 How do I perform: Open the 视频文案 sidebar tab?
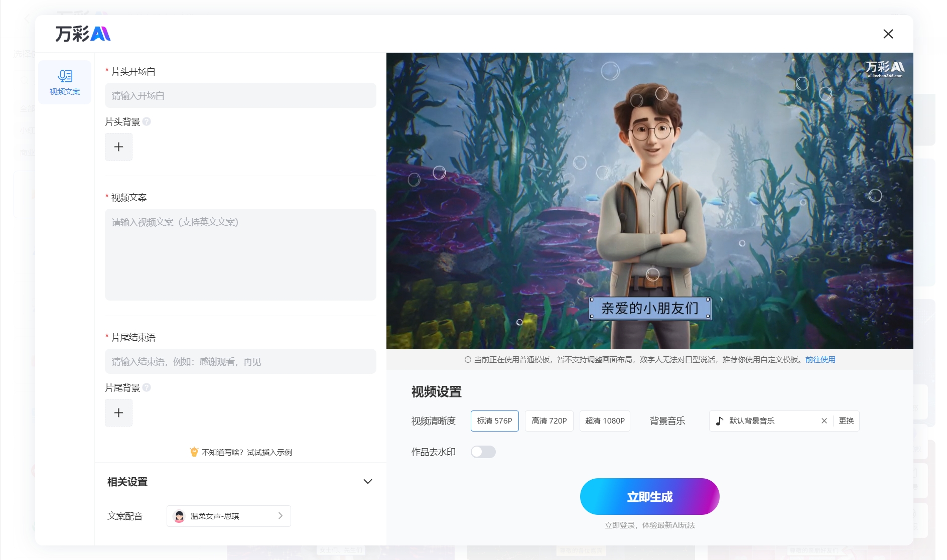pos(65,82)
